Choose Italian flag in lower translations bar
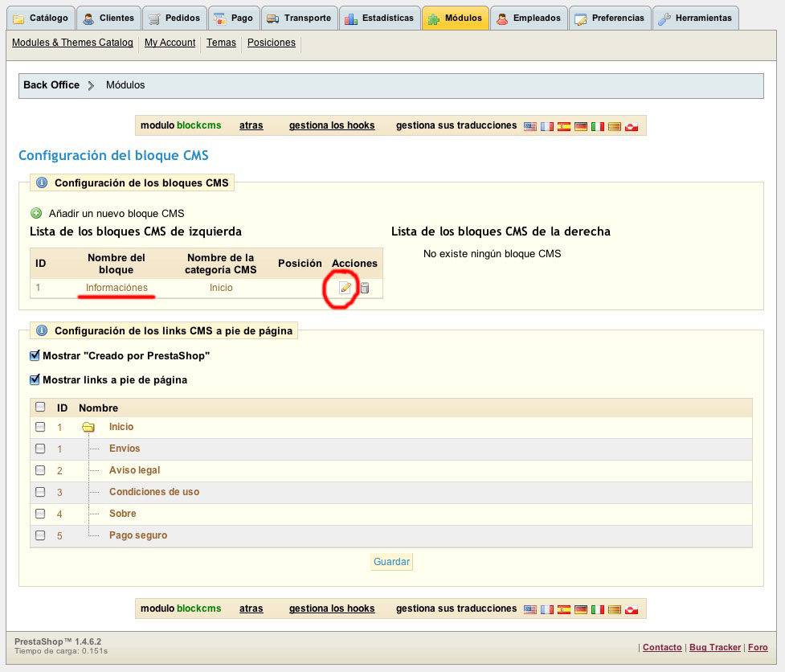This screenshot has height=672, width=785. (x=598, y=609)
